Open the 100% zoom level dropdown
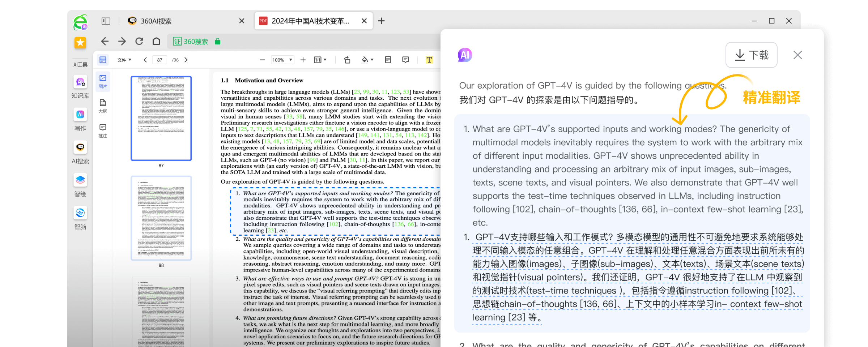 click(282, 60)
